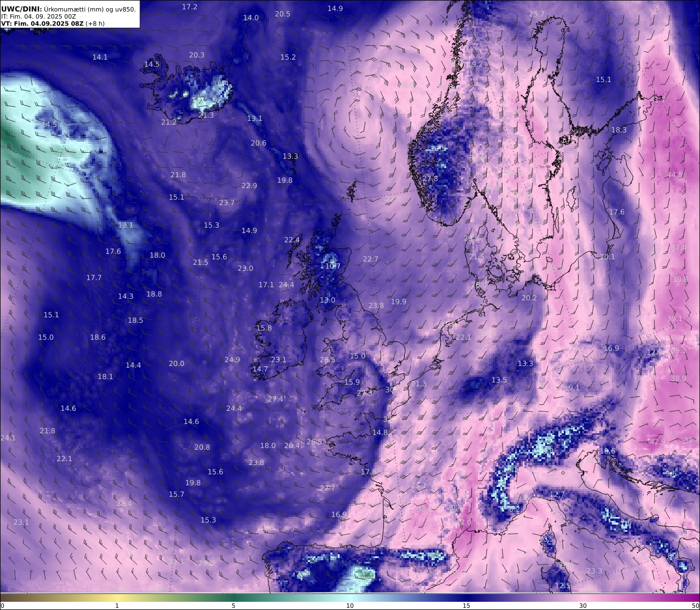Click the 18.1 value in the Atlantic
Image resolution: width=700 pixels, height=610 pixels.
tap(106, 377)
